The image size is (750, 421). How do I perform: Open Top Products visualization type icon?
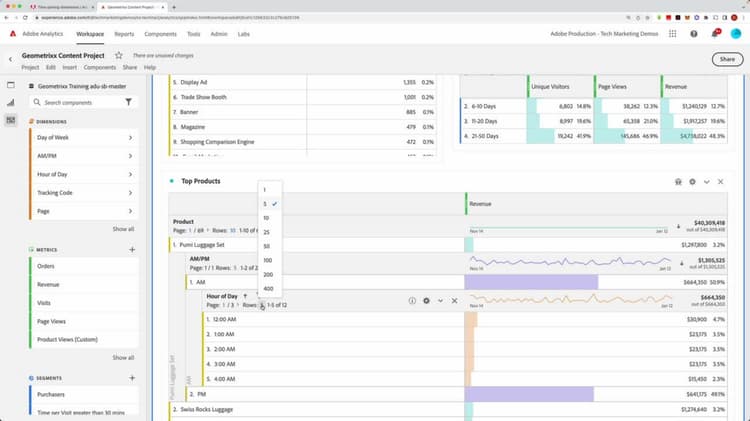click(x=678, y=182)
